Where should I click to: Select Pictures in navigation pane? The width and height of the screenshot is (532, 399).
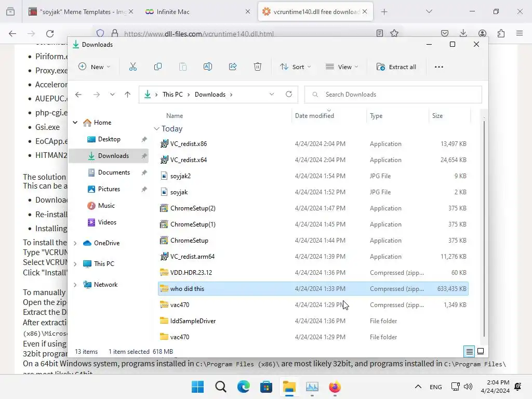pos(109,189)
